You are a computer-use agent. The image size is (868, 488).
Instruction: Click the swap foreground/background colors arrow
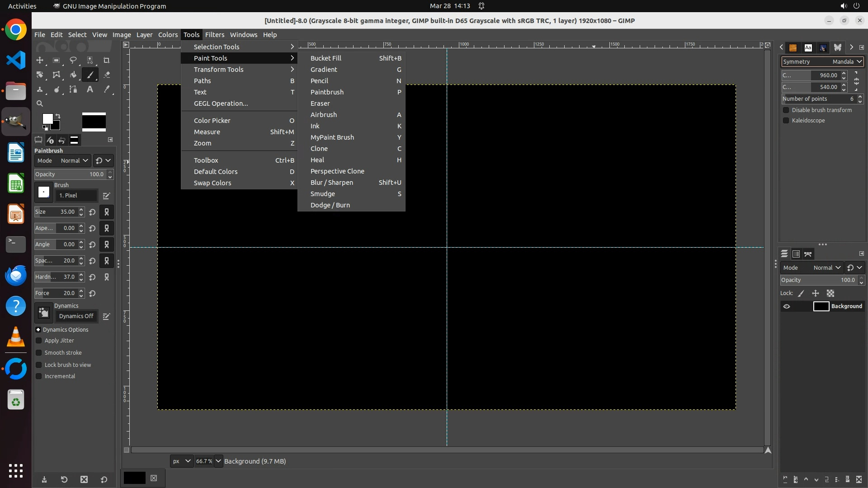[58, 116]
